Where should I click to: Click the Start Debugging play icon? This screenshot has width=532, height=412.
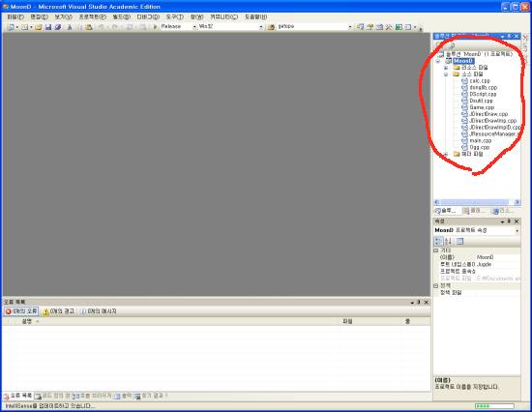155,27
